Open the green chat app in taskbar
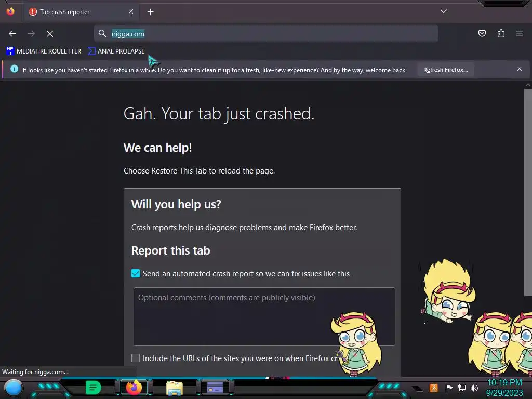 94,388
